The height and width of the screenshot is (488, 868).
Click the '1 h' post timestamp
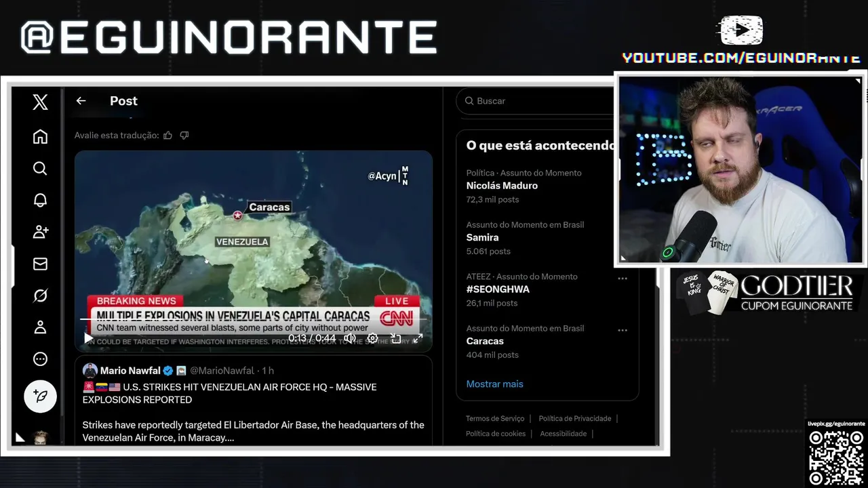click(268, 371)
